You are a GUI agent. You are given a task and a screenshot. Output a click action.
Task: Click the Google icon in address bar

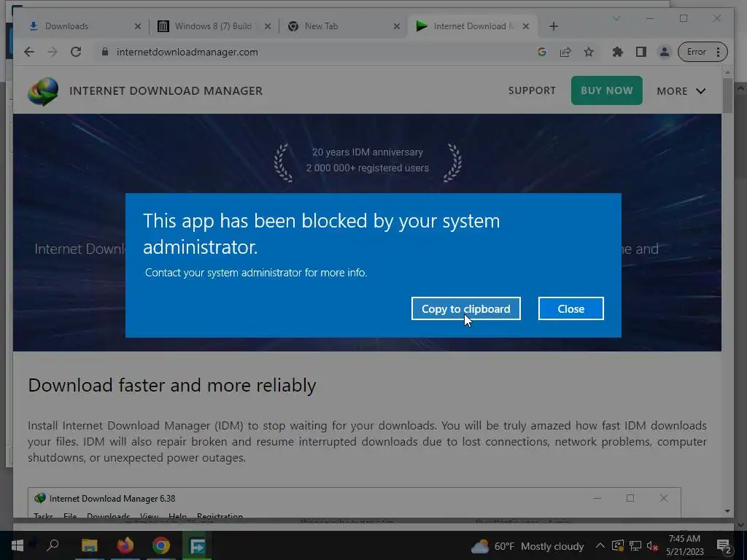tap(542, 52)
